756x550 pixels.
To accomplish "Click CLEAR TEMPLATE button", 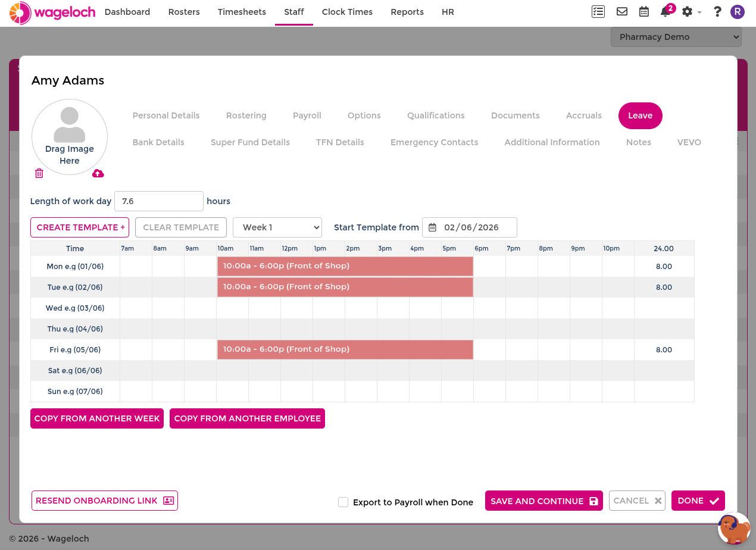I will (181, 227).
